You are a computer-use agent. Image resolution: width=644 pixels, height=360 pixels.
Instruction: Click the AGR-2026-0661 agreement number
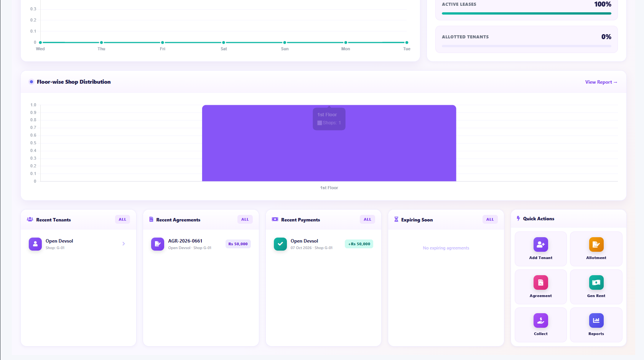click(185, 241)
